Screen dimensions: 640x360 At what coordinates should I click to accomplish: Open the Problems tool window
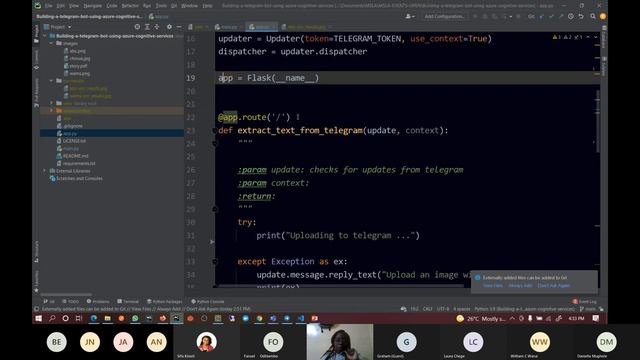(x=98, y=301)
